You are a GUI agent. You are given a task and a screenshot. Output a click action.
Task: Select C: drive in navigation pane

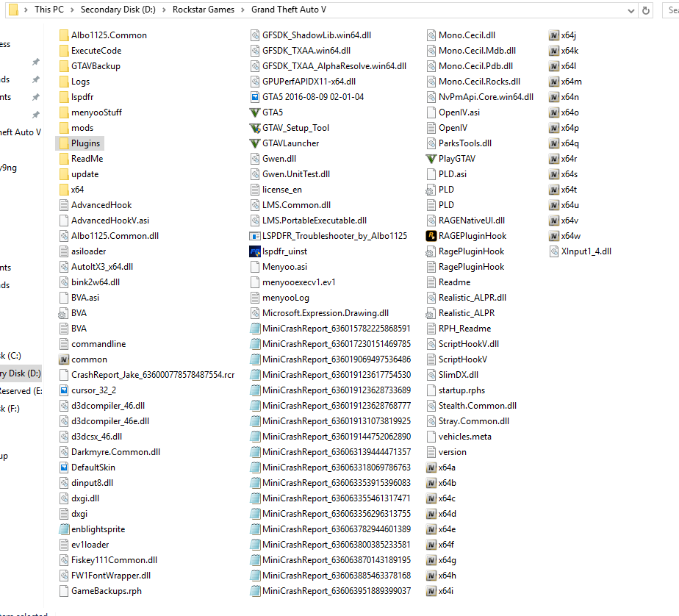[11, 356]
